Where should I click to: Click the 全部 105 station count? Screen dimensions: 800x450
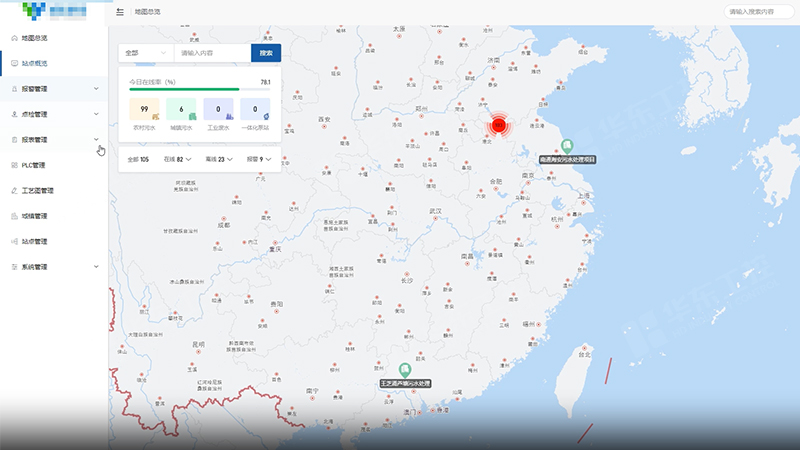138,159
